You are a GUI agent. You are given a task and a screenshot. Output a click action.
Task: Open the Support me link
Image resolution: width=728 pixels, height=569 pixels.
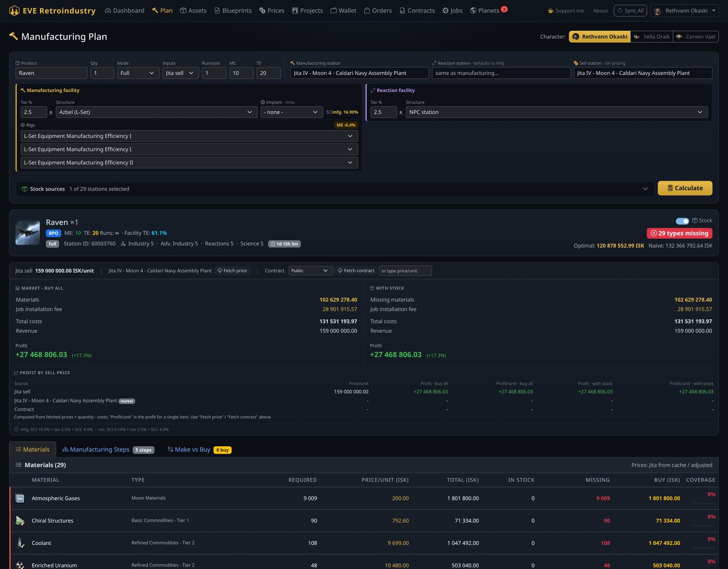click(566, 11)
